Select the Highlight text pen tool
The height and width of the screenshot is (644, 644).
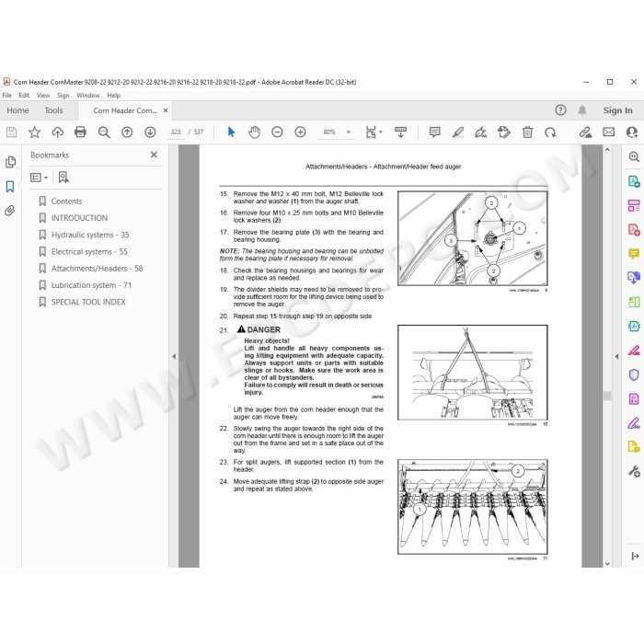click(457, 132)
